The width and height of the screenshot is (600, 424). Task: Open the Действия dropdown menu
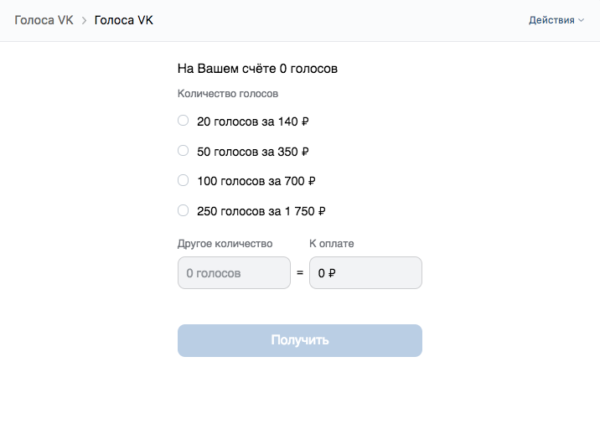tap(552, 20)
